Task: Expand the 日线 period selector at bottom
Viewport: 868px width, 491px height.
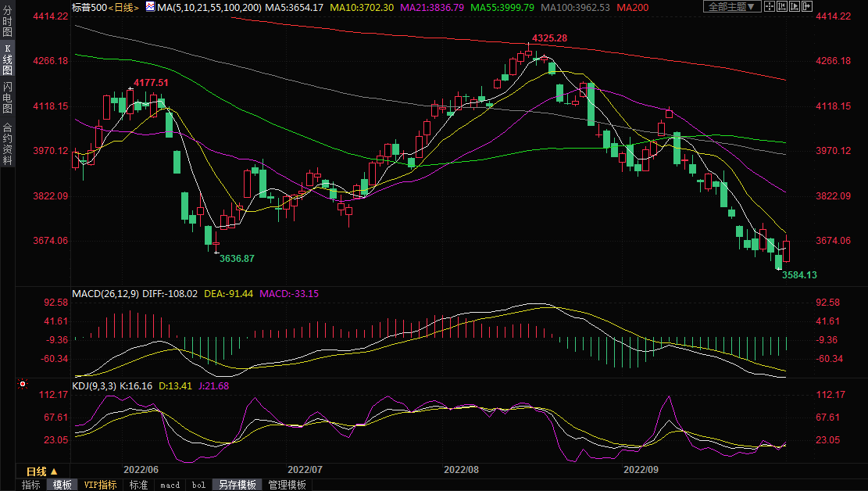Action: [x=41, y=471]
